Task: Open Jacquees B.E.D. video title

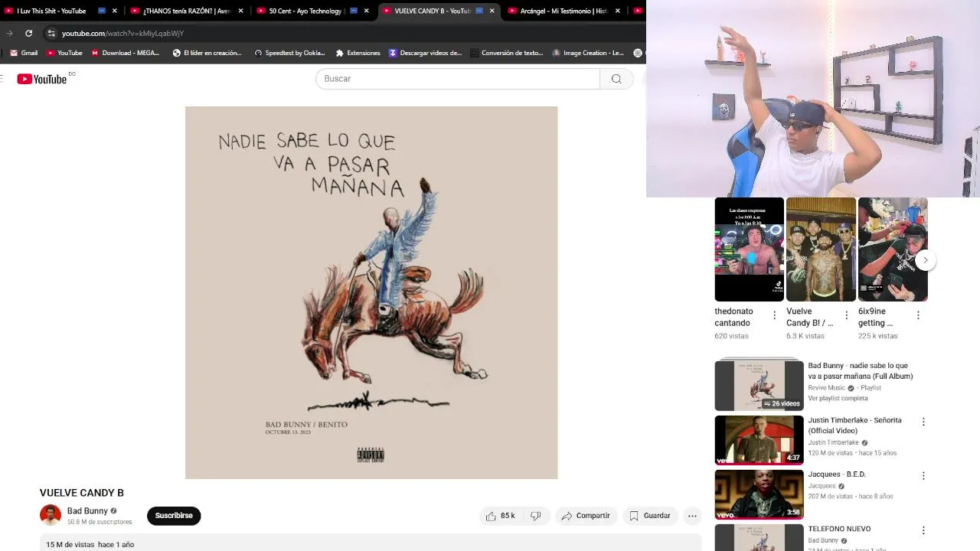Action: coord(837,474)
